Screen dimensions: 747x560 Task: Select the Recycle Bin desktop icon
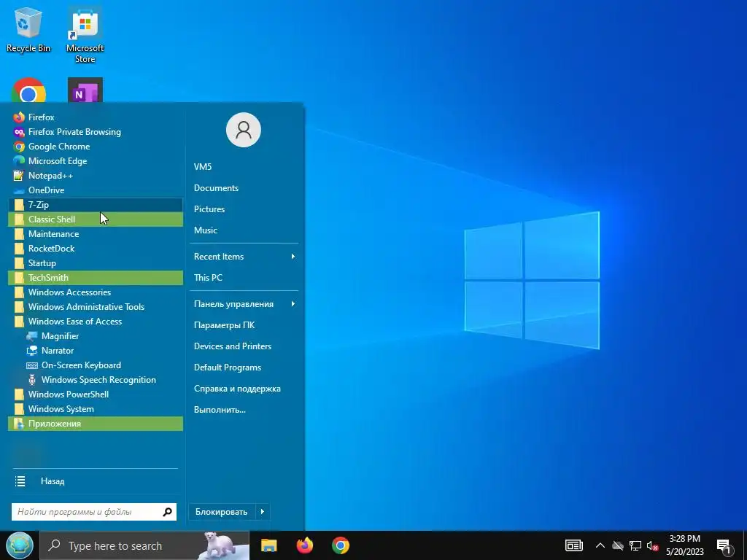28,29
